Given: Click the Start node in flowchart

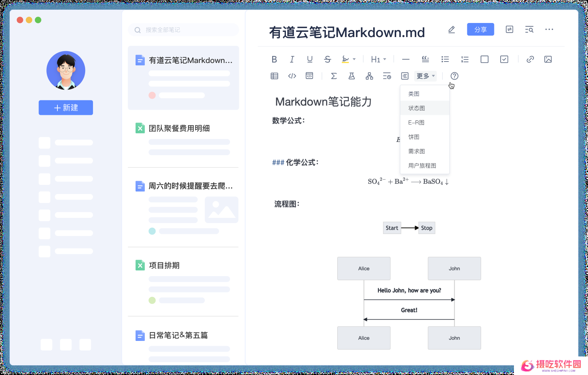Looking at the screenshot, I should 392,228.
